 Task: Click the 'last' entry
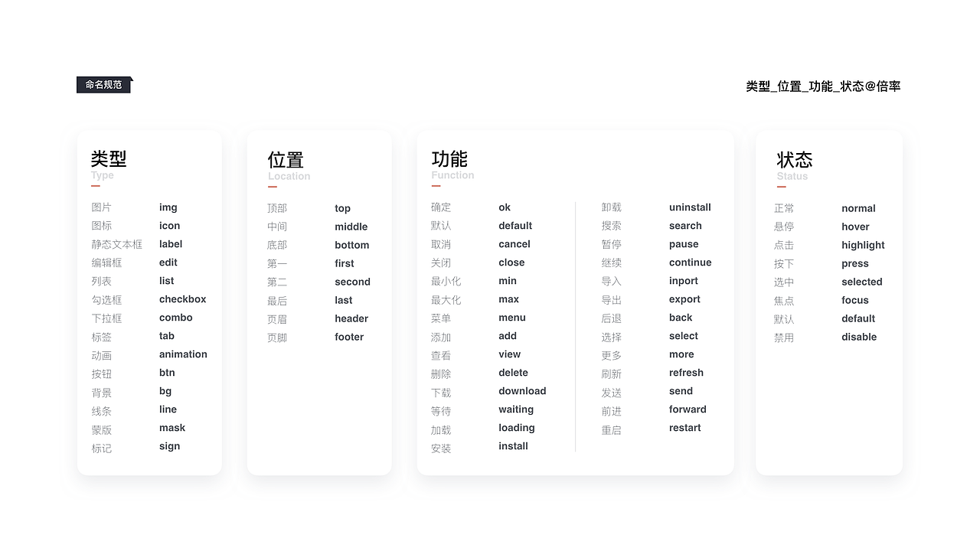click(x=344, y=300)
